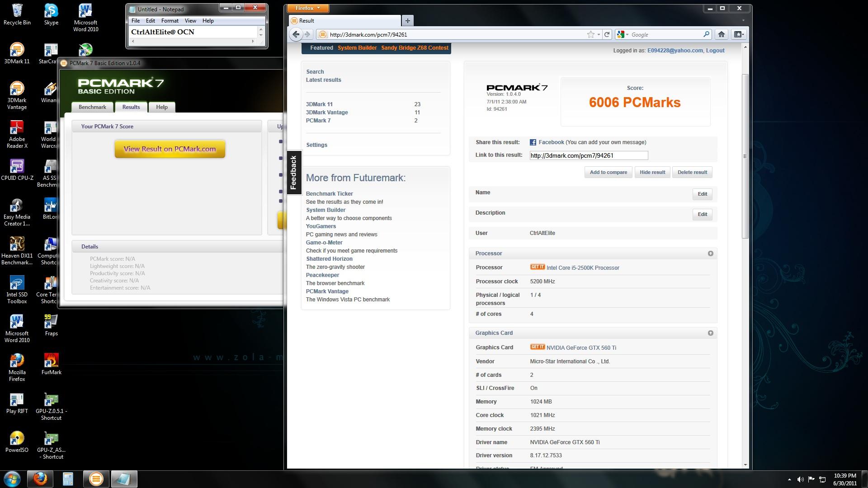Click Hide result button
Image resolution: width=868 pixels, height=488 pixels.
tap(652, 172)
